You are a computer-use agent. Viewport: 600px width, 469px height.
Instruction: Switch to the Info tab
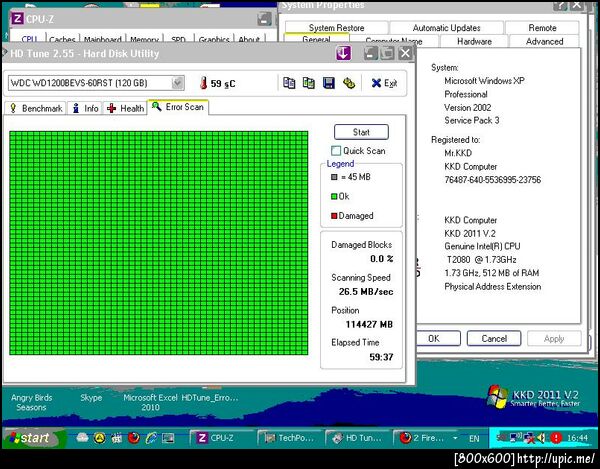[x=85, y=108]
